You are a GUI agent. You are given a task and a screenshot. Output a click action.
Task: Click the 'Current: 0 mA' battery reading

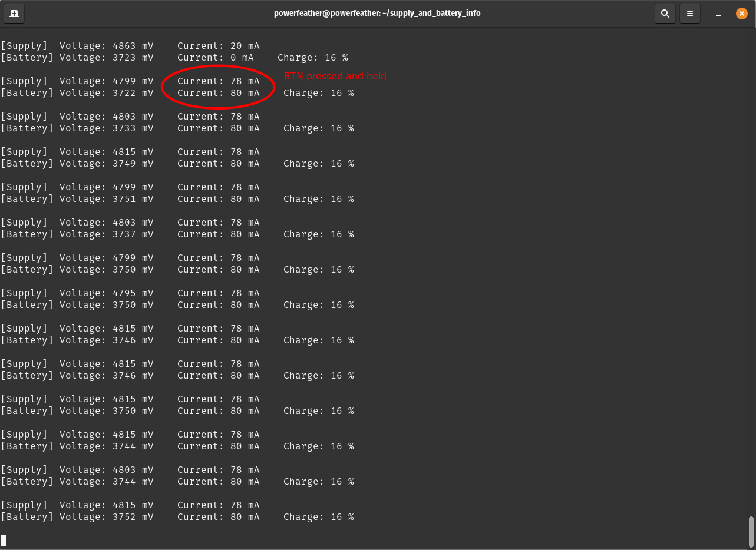pyautogui.click(x=215, y=58)
